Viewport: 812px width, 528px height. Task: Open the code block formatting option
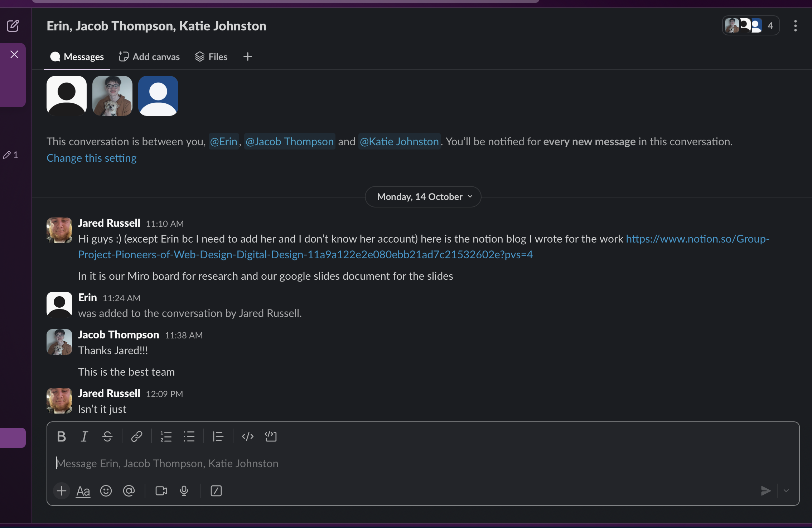[271, 436]
